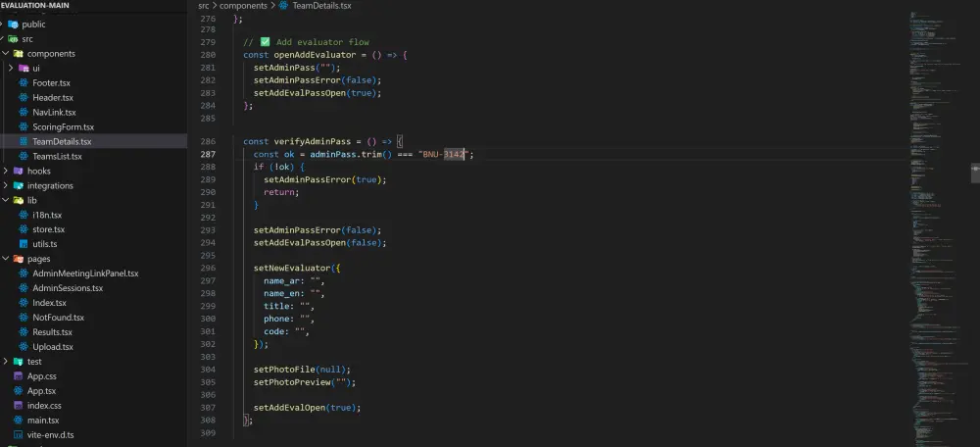Image resolution: width=980 pixels, height=447 pixels.
Task: Open AdminSessions.tsx file
Action: (x=68, y=288)
